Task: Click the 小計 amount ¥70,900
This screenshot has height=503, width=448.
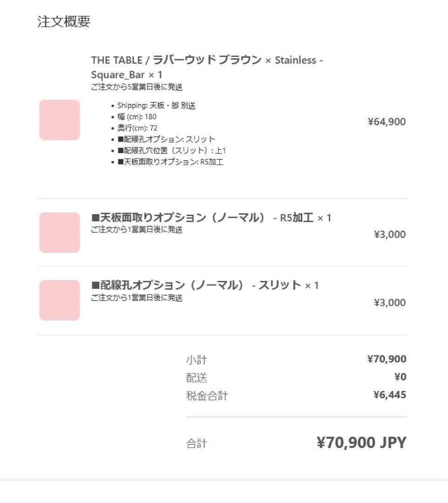Action: 387,359
